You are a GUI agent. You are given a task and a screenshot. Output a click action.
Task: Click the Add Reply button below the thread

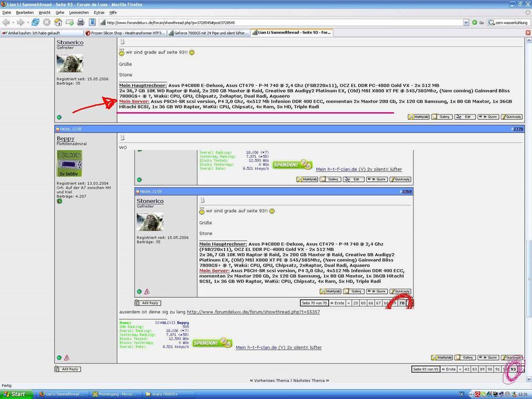[68, 369]
